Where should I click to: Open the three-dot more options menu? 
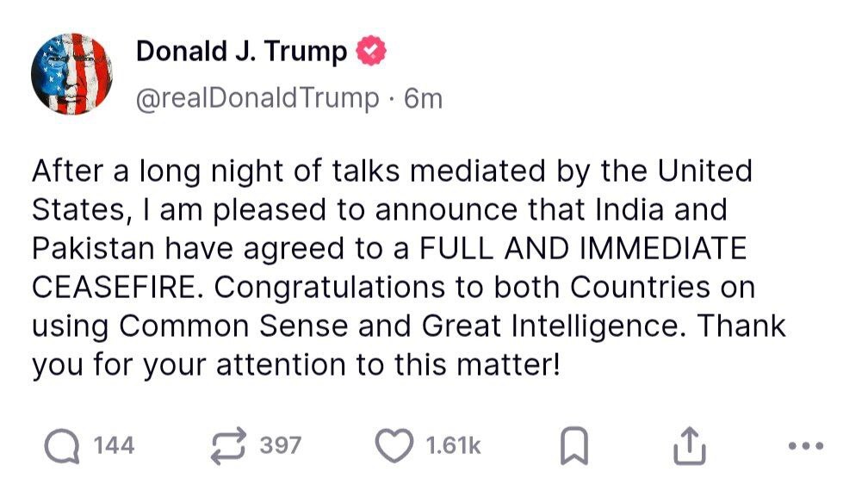coord(806,446)
